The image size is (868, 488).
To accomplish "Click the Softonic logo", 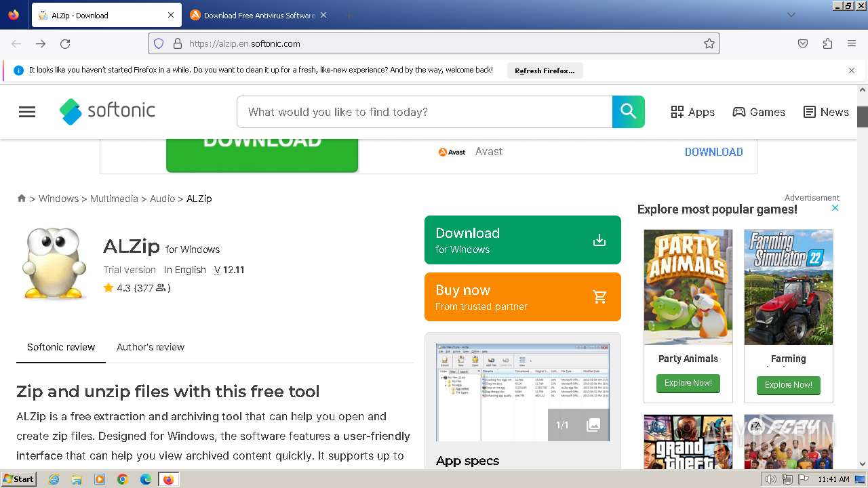I will click(x=107, y=111).
